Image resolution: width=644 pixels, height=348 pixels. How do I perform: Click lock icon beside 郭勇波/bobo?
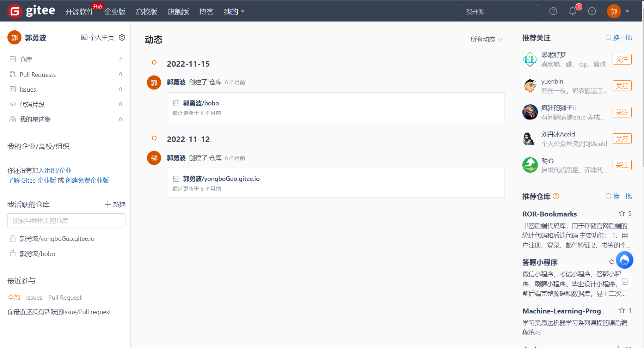tap(13, 254)
